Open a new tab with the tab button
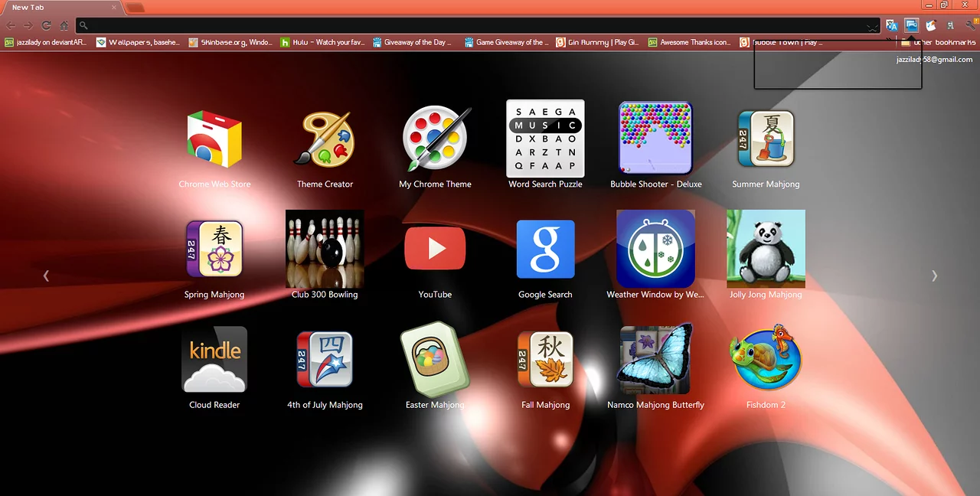This screenshot has height=496, width=980. [135, 8]
